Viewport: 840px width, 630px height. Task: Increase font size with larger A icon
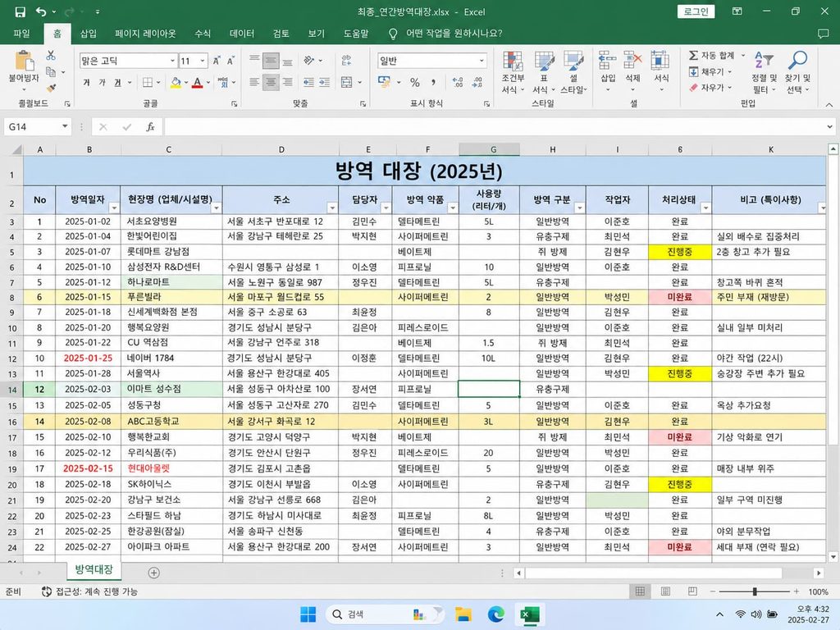pyautogui.click(x=217, y=61)
